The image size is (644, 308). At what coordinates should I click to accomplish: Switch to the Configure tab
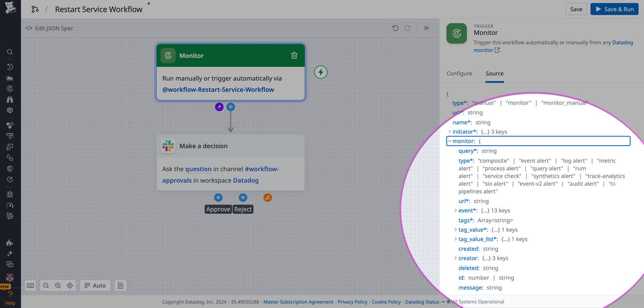[x=459, y=74]
